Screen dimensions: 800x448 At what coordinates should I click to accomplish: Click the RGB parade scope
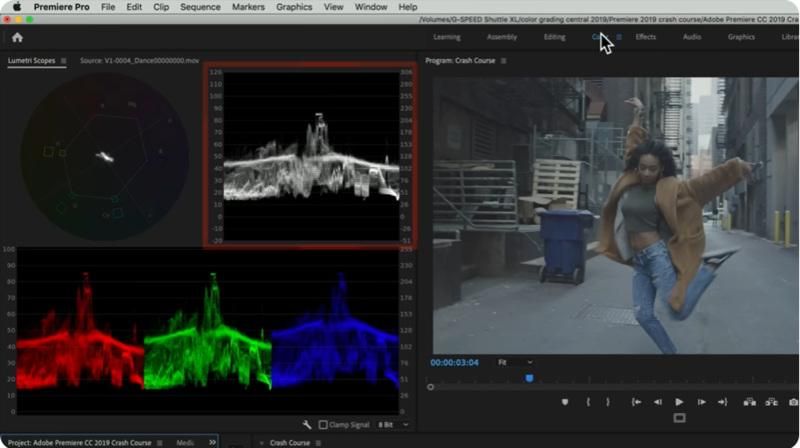[x=208, y=331]
